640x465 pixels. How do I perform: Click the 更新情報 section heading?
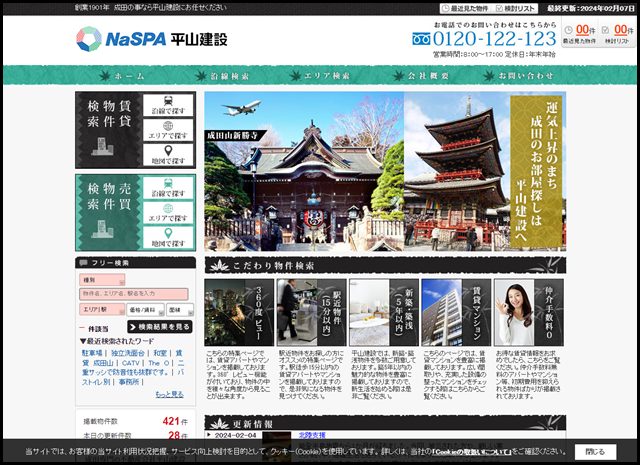click(x=385, y=423)
